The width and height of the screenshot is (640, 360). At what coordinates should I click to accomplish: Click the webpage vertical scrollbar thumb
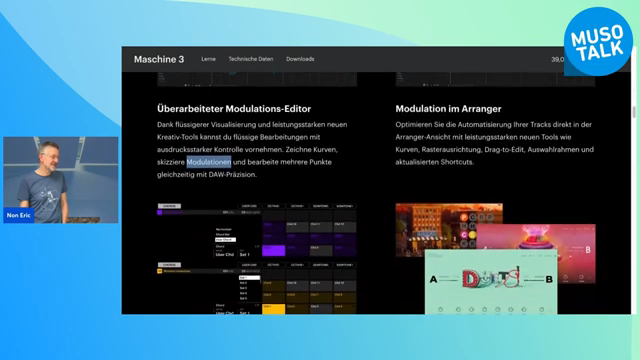(x=633, y=112)
